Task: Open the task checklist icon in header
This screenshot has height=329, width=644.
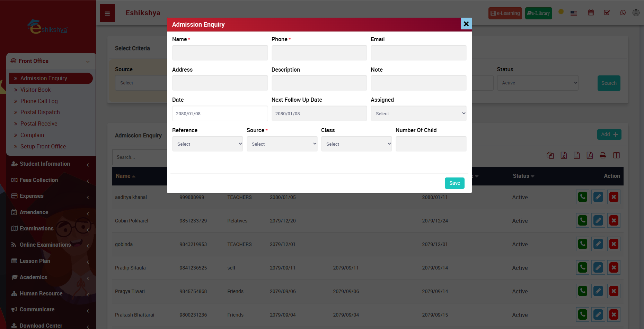Action: (x=607, y=13)
